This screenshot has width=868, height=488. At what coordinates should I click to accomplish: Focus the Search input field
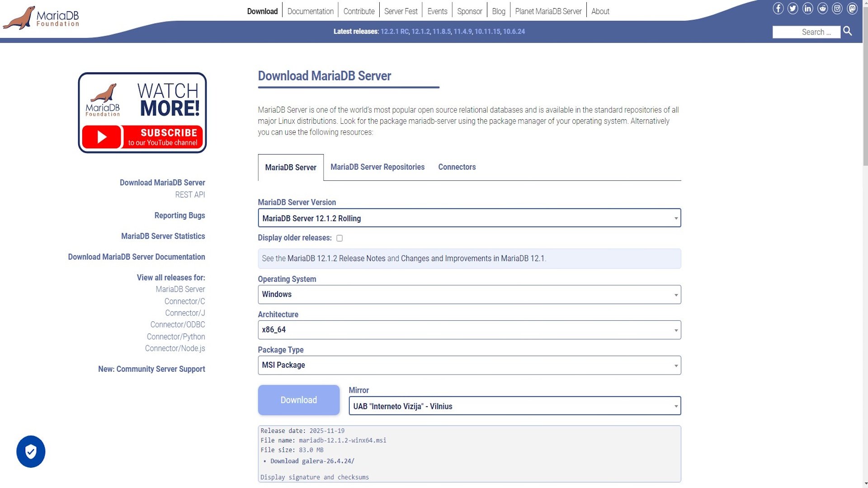(807, 32)
